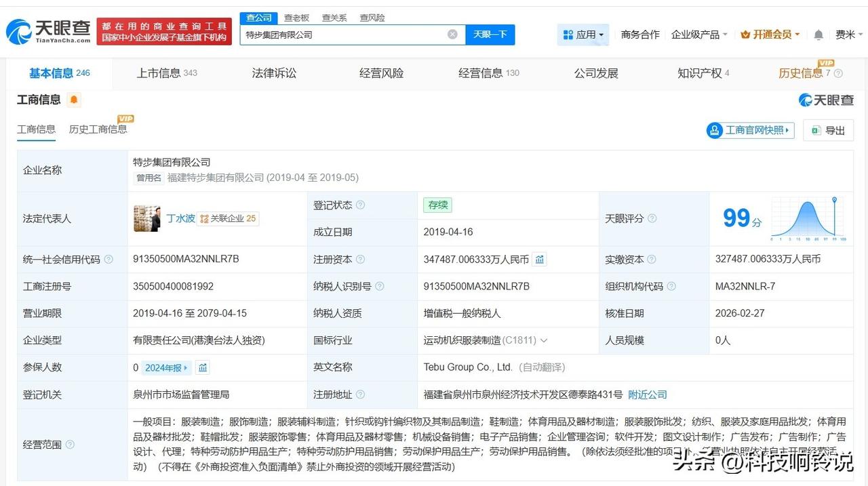The image size is (868, 486).
Task: Click orange bell icon beside 工商信息 heading
Action: (x=74, y=100)
